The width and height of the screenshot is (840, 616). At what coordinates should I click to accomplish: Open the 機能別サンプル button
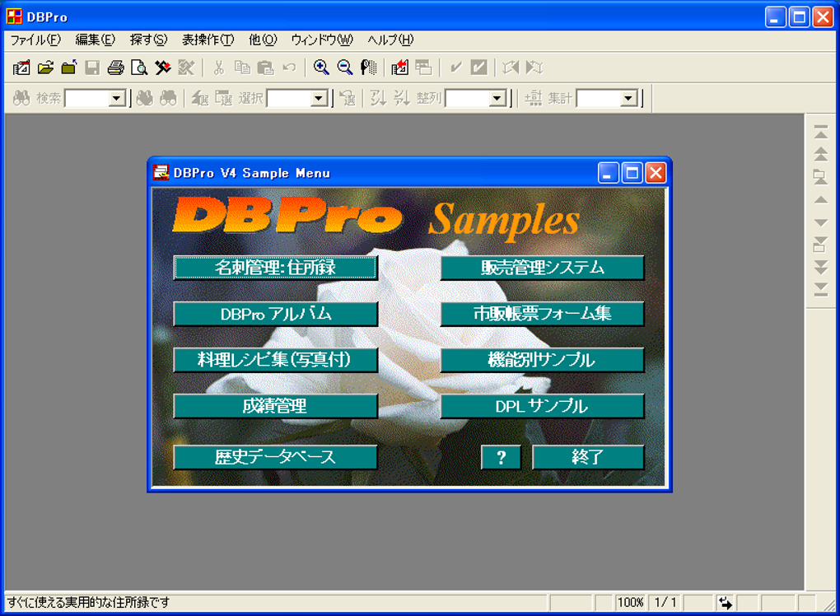click(x=542, y=360)
